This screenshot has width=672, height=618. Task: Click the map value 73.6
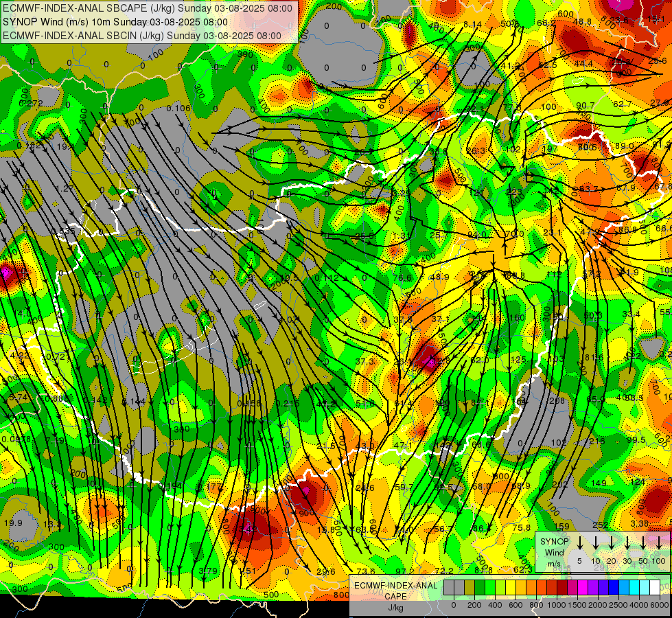366,571
